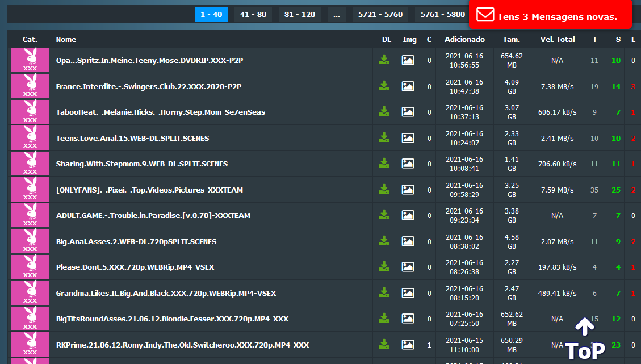Sort by the Tam. column header

[512, 40]
